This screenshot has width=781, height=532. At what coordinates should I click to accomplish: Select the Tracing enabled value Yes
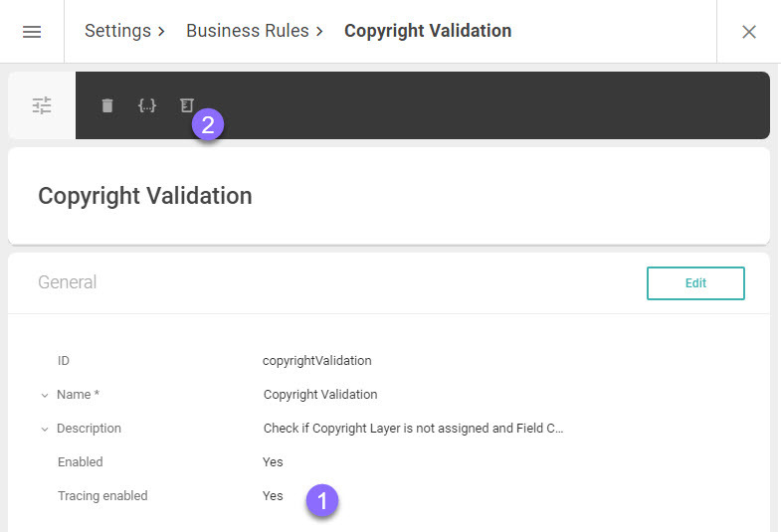coord(273,495)
